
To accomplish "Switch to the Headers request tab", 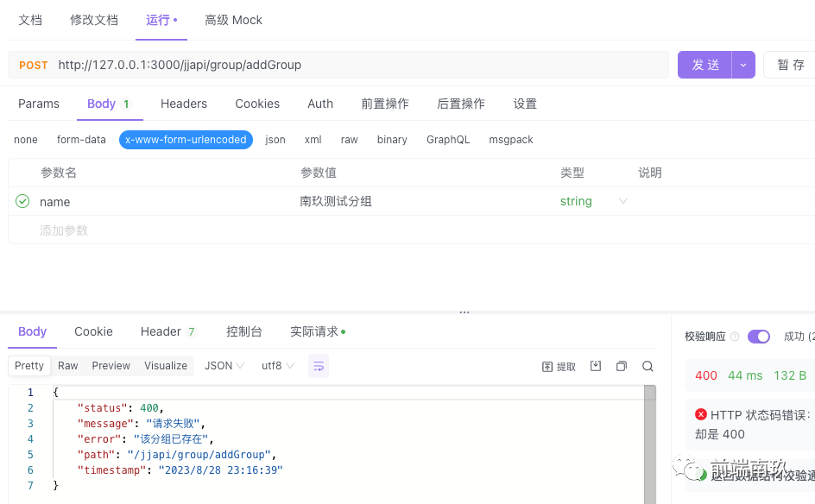I will (184, 104).
